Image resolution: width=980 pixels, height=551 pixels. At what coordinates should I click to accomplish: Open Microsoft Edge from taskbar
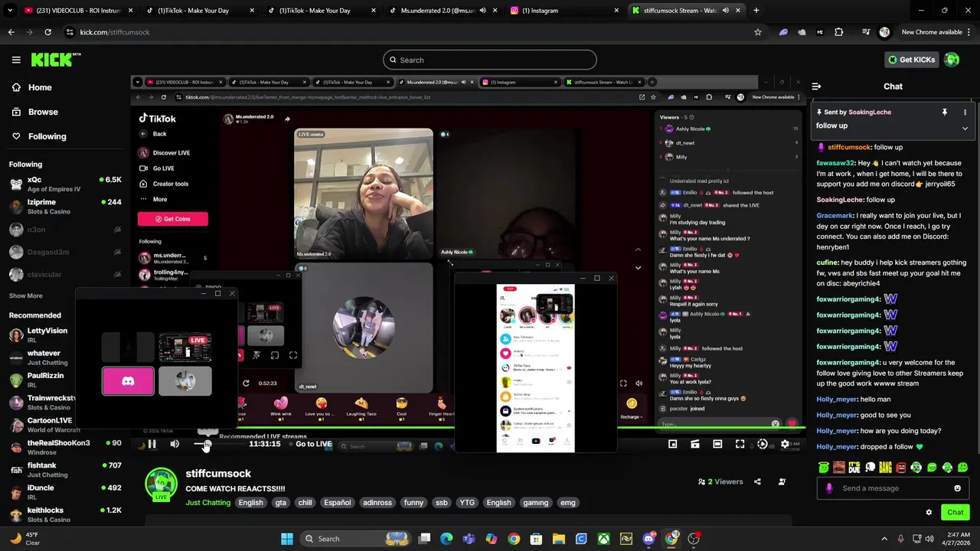click(446, 539)
